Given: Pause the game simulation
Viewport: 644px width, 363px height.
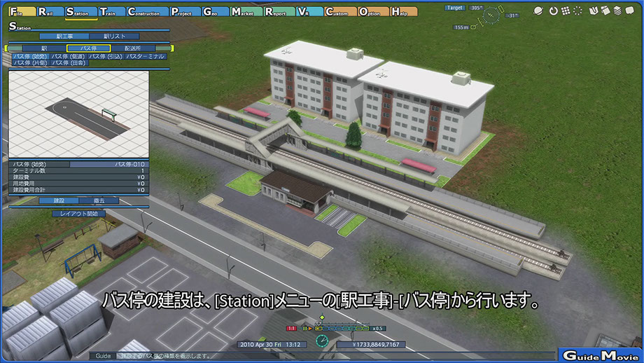Looking at the screenshot, I should coord(304,328).
